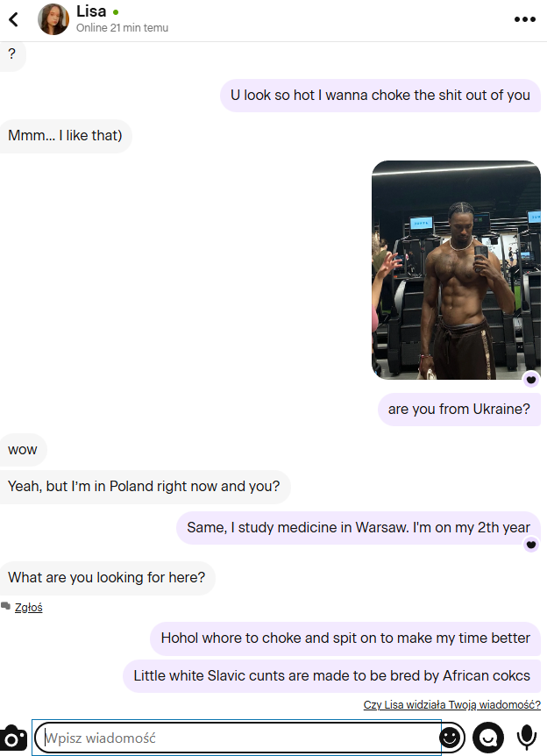Open the sticker chat-bubble icon
Viewport: 547px width, 756px height.
click(487, 738)
